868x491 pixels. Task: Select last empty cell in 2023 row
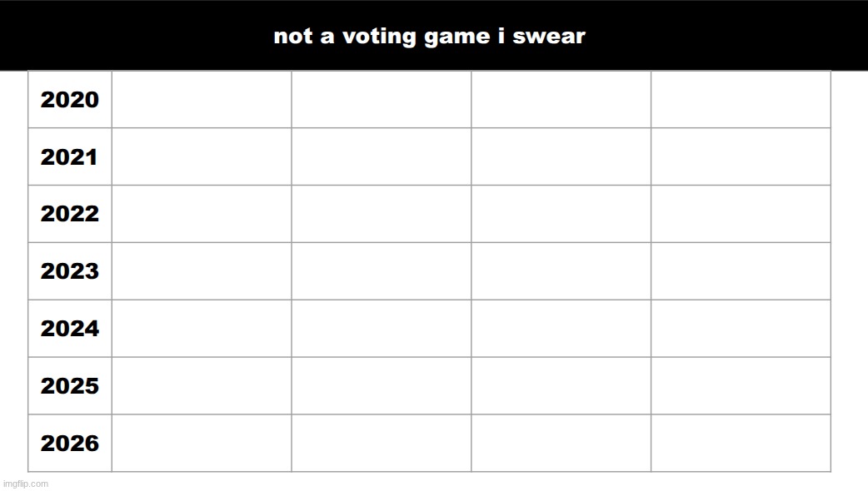click(x=741, y=271)
